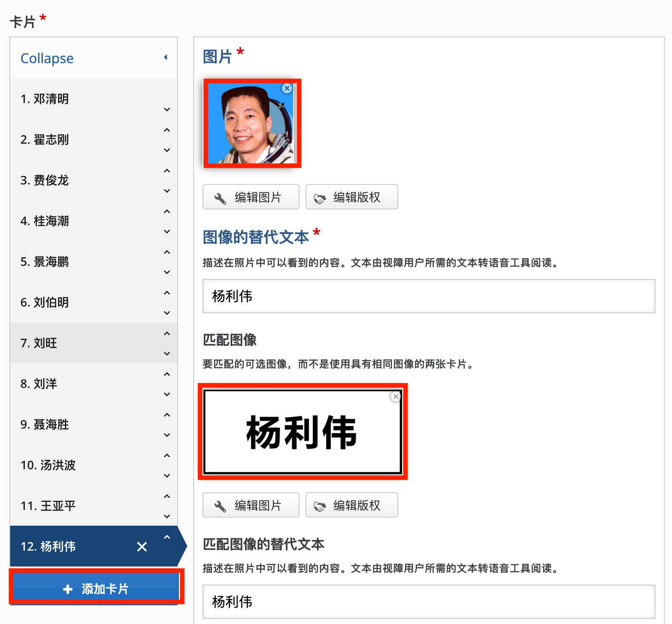The image size is (672, 624).
Task: Open 编辑版权 for the matching image
Action: (352, 505)
